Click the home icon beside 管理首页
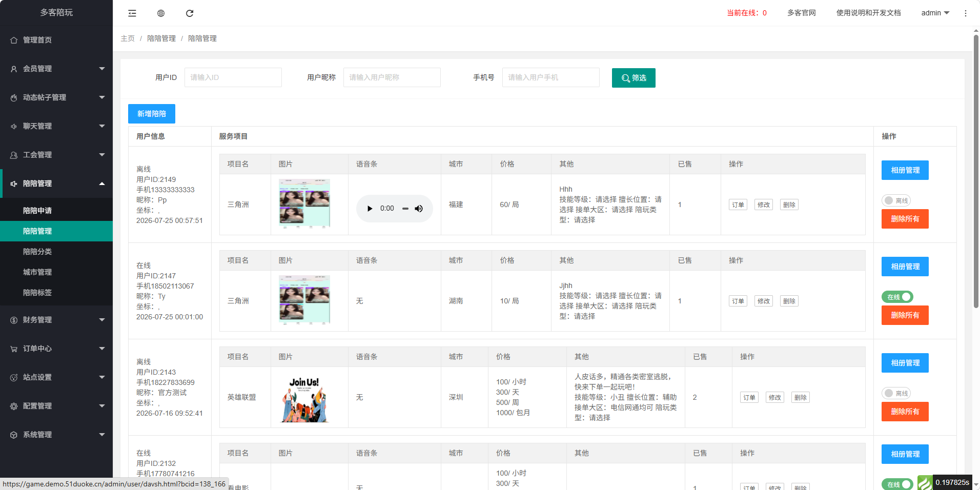 pyautogui.click(x=14, y=40)
